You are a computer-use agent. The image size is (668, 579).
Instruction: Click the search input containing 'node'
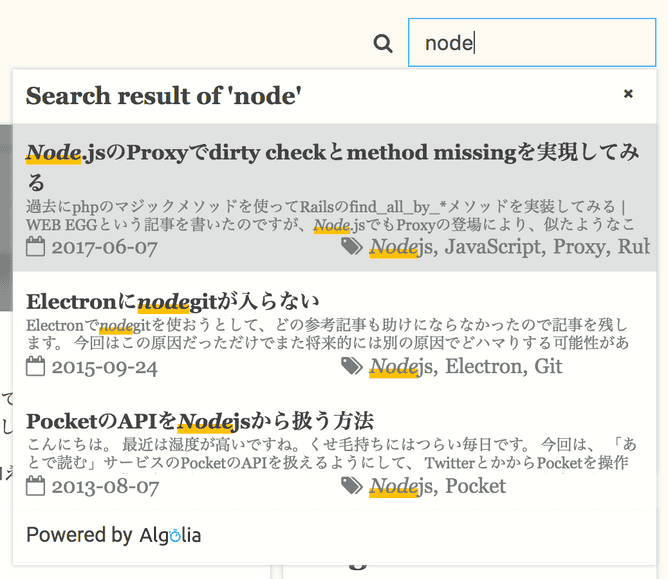pos(531,43)
